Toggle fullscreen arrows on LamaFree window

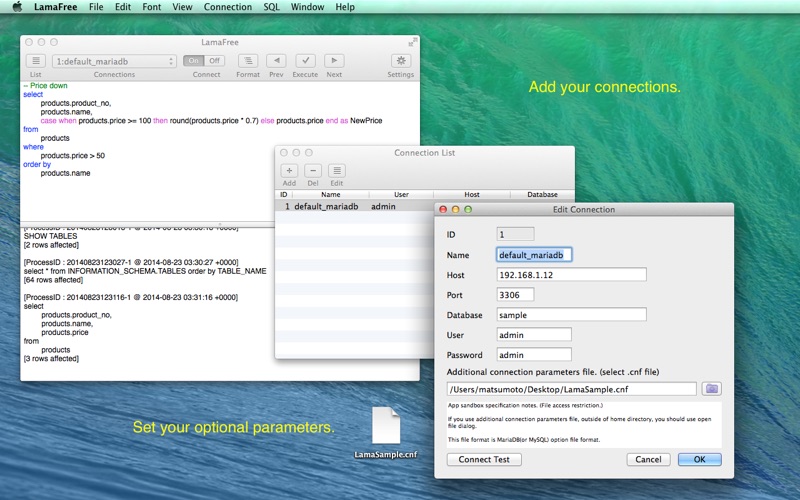pos(412,42)
